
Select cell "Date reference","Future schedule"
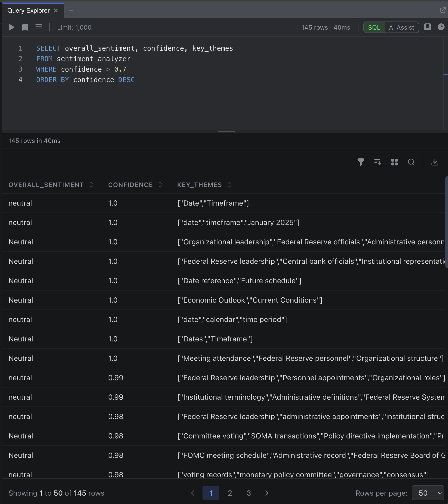(239, 281)
